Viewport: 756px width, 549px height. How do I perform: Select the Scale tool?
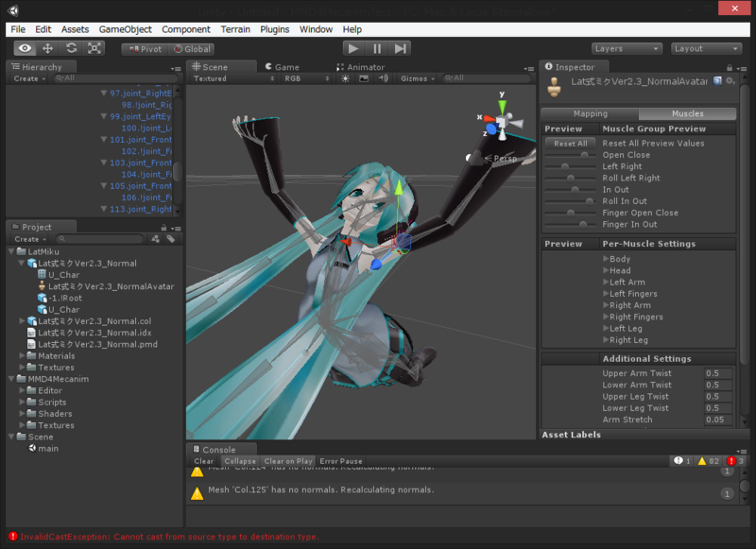[94, 48]
